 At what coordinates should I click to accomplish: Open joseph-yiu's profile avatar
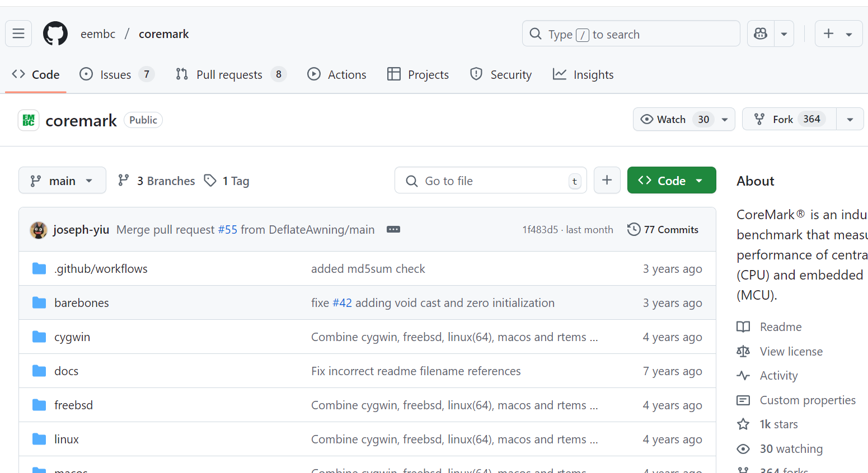[39, 230]
